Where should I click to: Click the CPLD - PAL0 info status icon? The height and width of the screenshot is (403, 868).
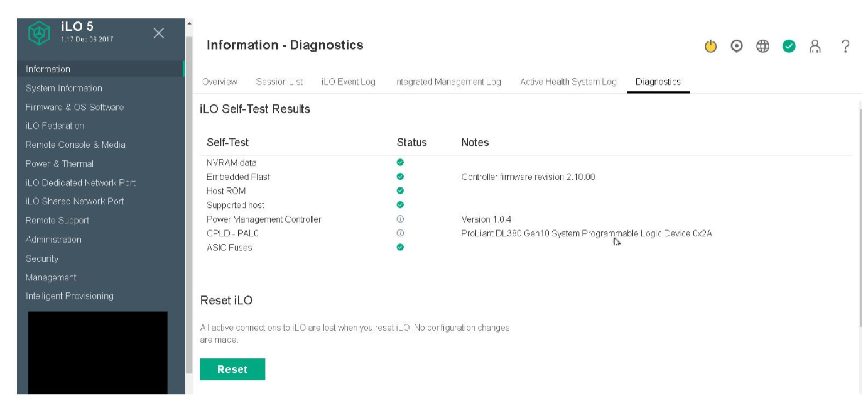(400, 233)
